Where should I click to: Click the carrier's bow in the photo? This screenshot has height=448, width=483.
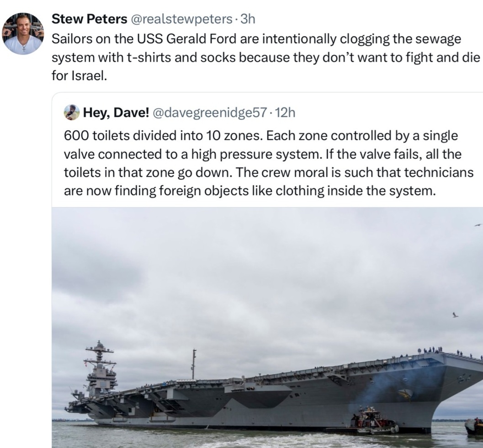coord(457,379)
